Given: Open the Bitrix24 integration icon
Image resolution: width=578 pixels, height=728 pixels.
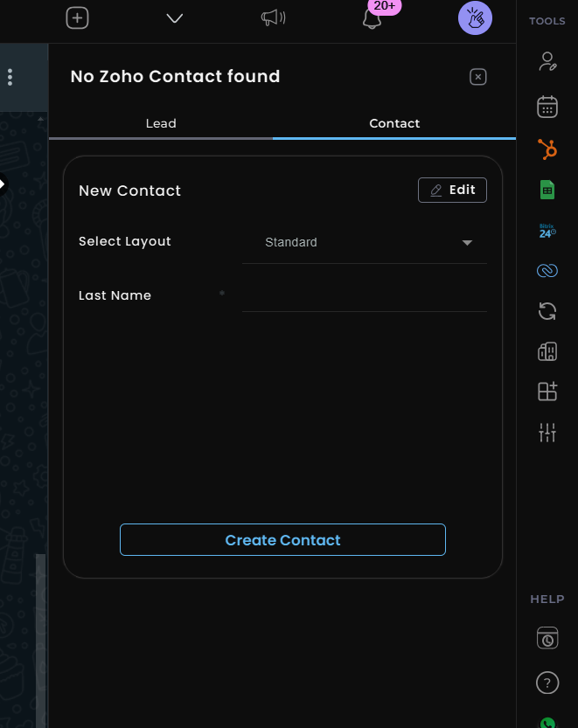Looking at the screenshot, I should point(547,231).
